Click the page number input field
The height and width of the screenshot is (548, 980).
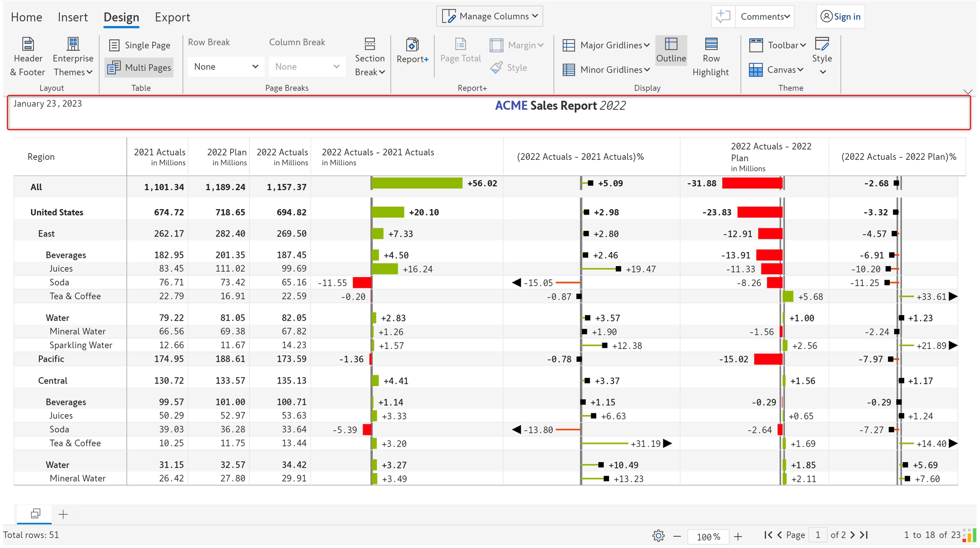coord(818,535)
